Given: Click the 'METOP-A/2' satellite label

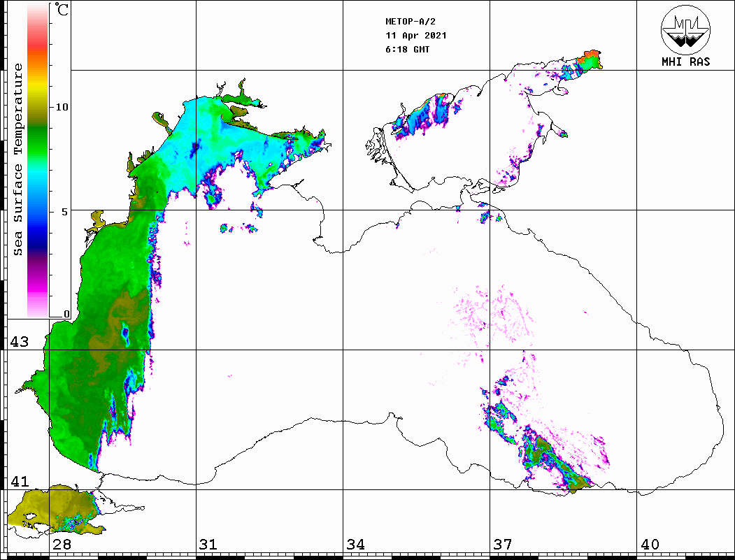Looking at the screenshot, I should click(x=411, y=22).
